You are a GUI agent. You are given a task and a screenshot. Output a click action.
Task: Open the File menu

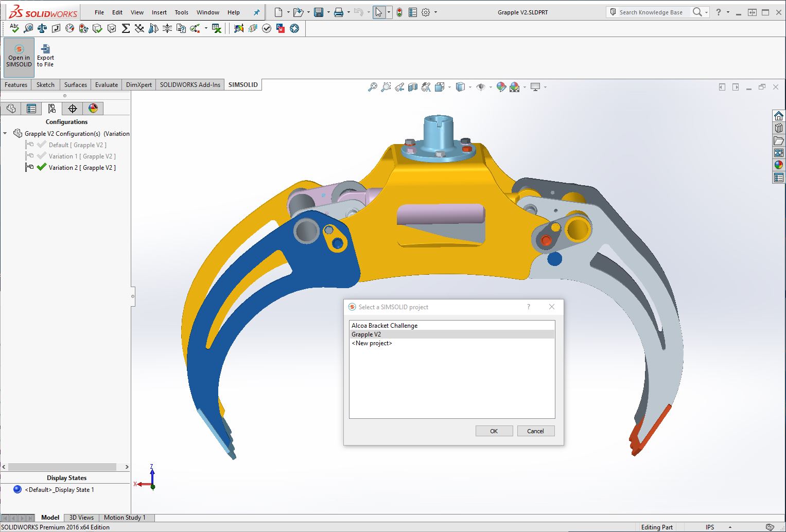[99, 12]
